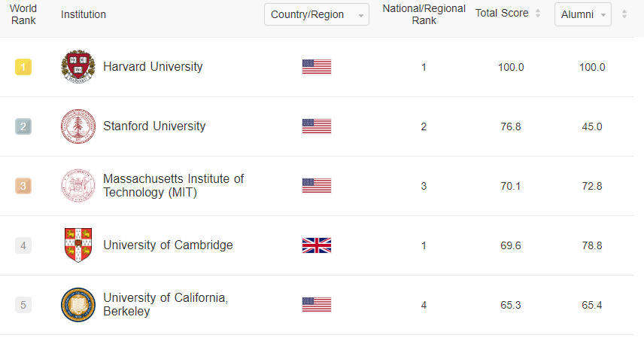Image resolution: width=644 pixels, height=338 pixels.
Task: Click the University of Cambridge shield logo
Action: [78, 245]
